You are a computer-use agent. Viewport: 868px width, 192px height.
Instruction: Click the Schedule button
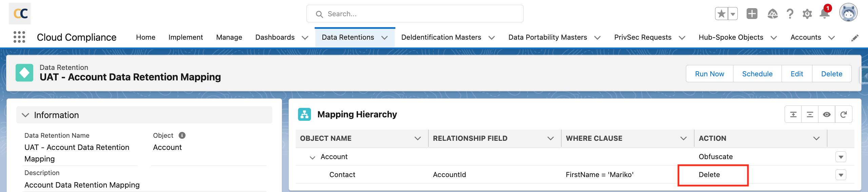(757, 74)
